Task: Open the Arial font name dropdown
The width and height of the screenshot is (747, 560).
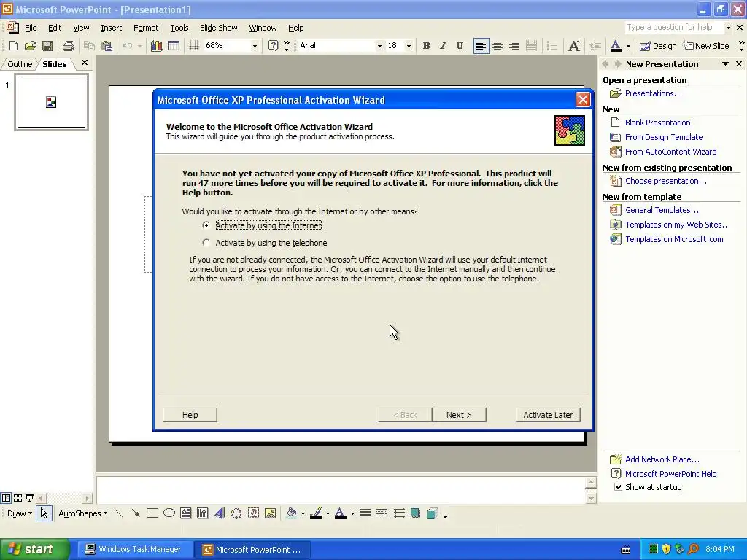Action: pyautogui.click(x=379, y=46)
